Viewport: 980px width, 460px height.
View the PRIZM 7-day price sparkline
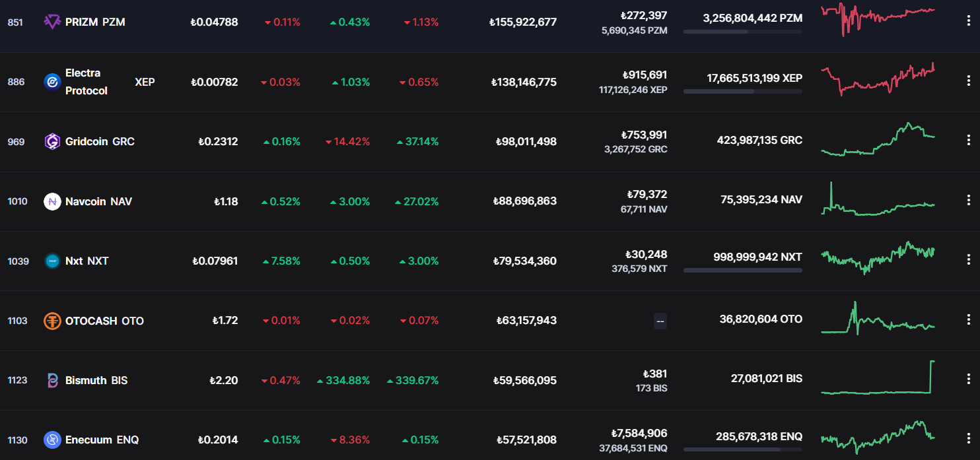coord(878,20)
